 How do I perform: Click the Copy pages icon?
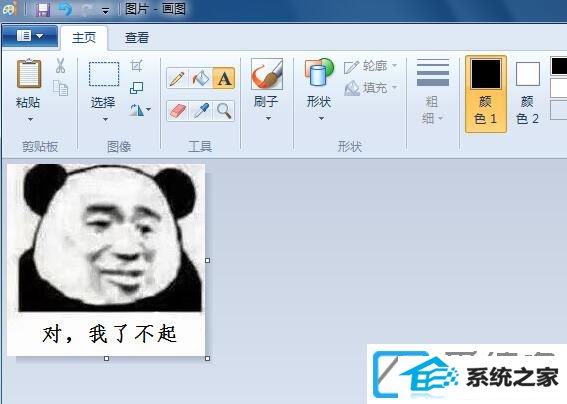60,88
